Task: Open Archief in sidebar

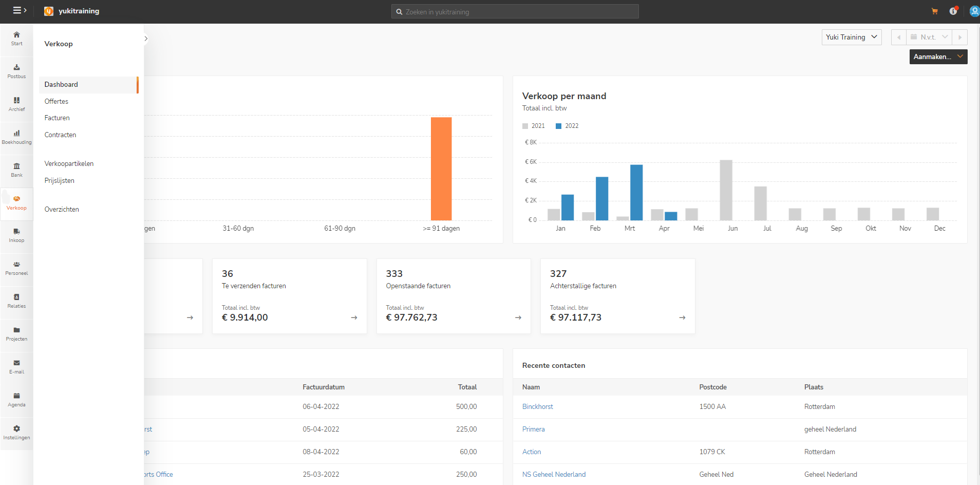Action: tap(16, 104)
